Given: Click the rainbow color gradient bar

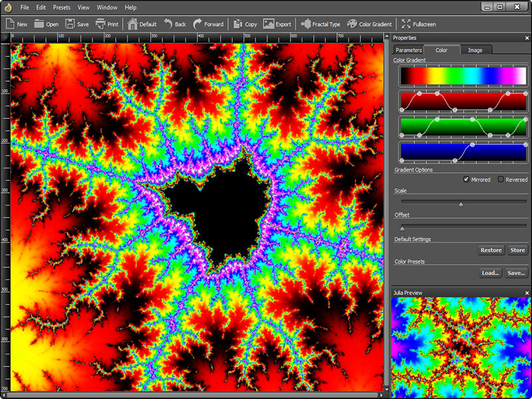Looking at the screenshot, I should (x=464, y=76).
